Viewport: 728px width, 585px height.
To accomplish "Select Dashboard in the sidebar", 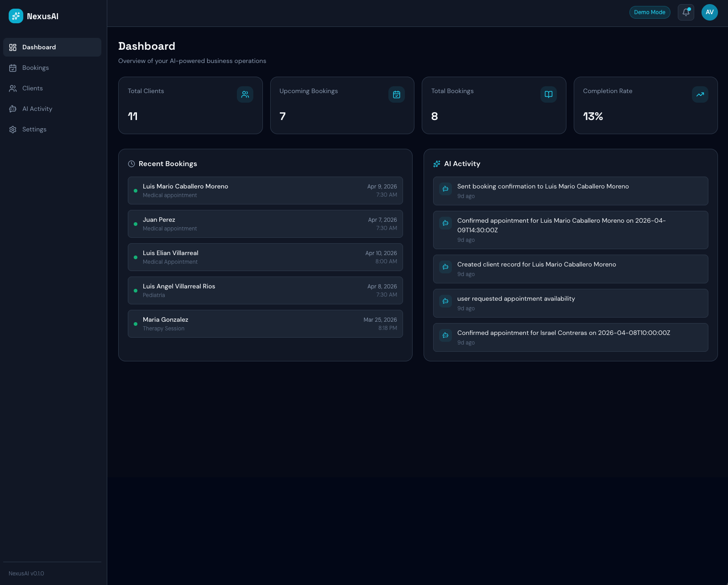I will (39, 47).
